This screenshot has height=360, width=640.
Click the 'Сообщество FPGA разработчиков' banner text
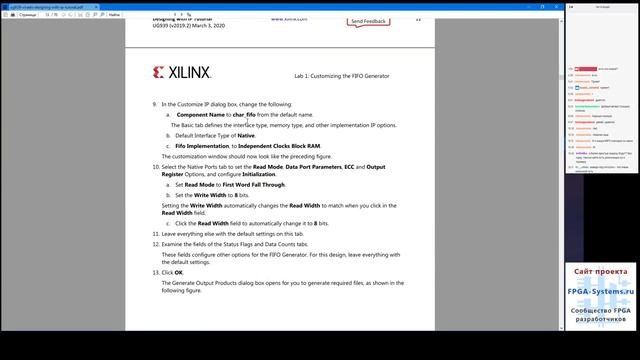[600, 315]
